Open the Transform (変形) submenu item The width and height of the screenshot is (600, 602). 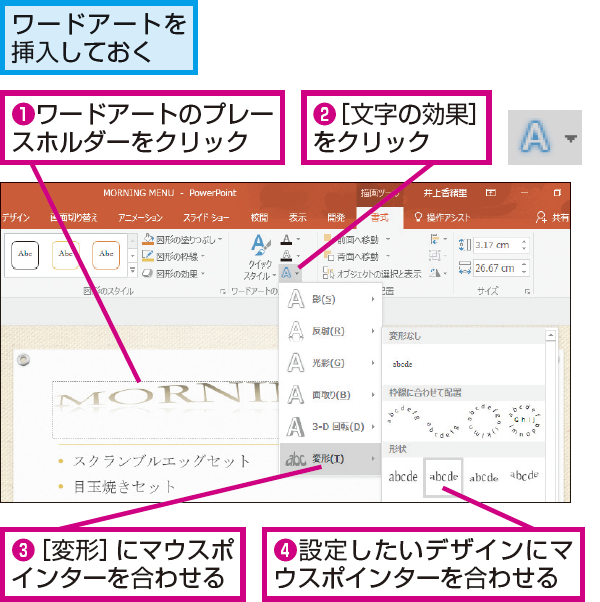(x=330, y=459)
